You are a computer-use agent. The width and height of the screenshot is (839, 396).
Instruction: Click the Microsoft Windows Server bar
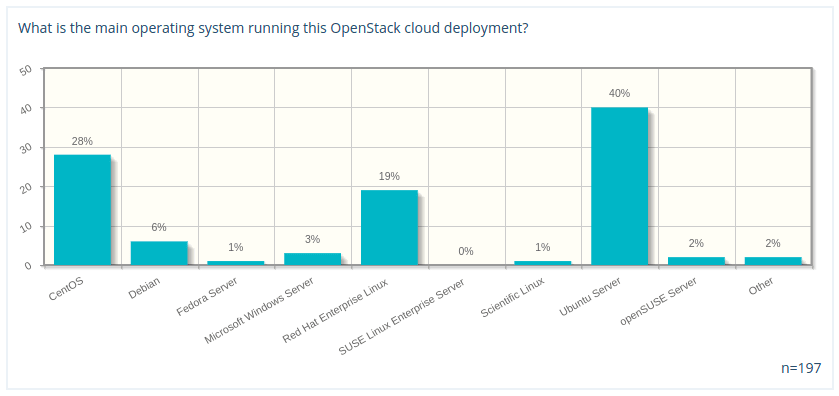coord(312,259)
